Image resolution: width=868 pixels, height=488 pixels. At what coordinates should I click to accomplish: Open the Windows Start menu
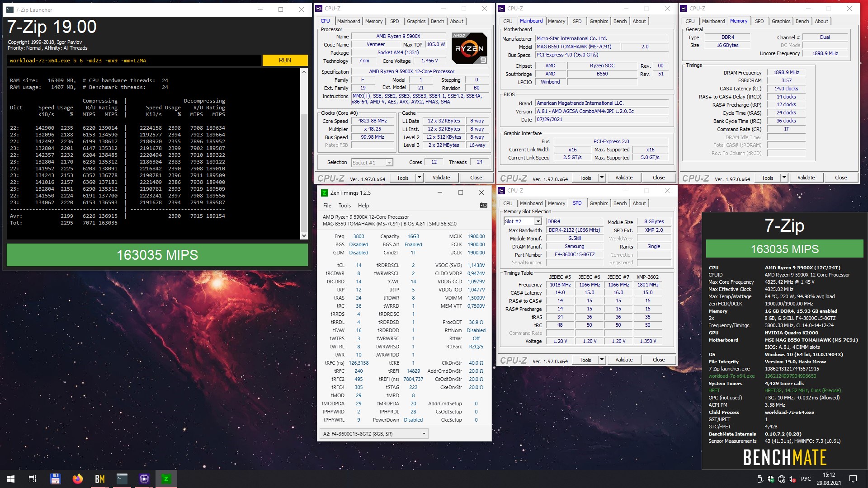(11, 479)
